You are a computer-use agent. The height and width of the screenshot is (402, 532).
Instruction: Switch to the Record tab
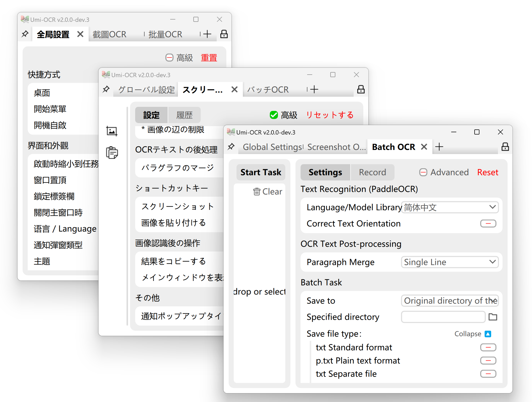pyautogui.click(x=372, y=172)
